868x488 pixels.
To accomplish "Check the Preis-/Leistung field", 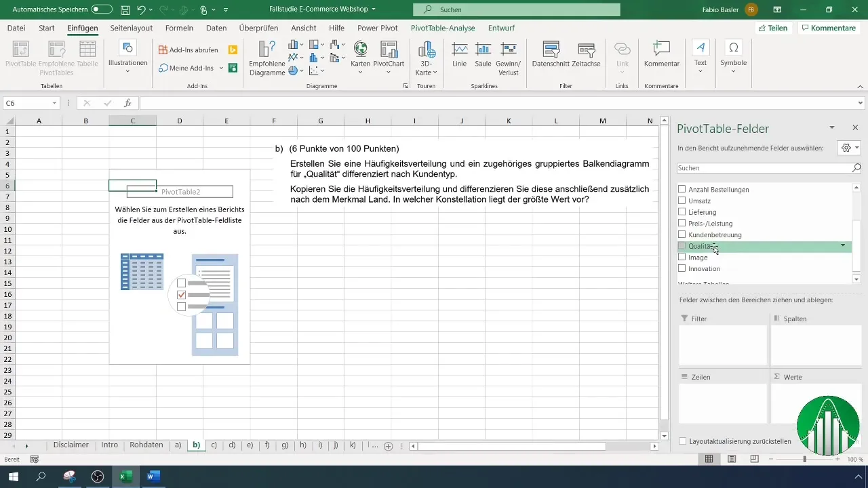I will coord(682,224).
